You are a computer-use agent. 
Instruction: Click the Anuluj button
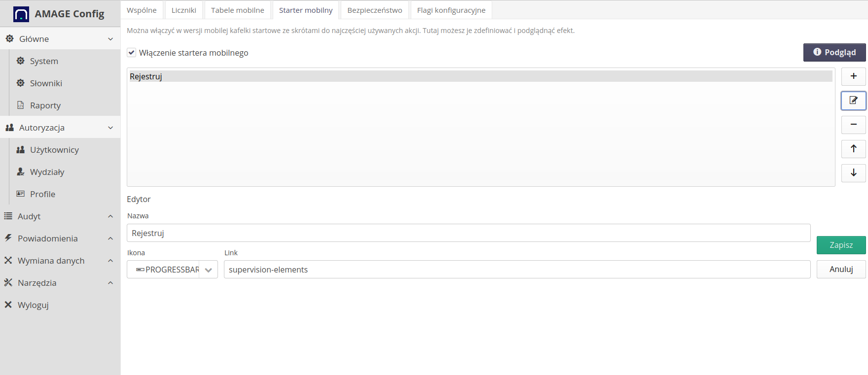(x=841, y=269)
